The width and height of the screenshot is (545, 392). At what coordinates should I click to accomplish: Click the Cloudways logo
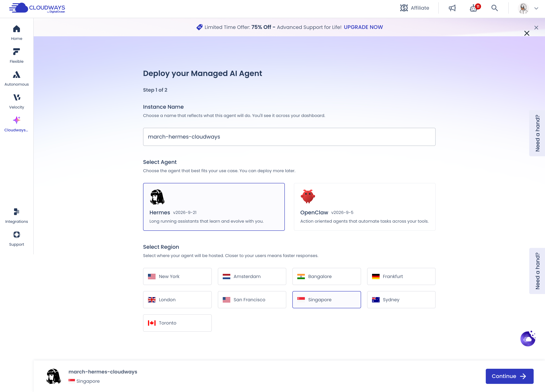point(37,8)
